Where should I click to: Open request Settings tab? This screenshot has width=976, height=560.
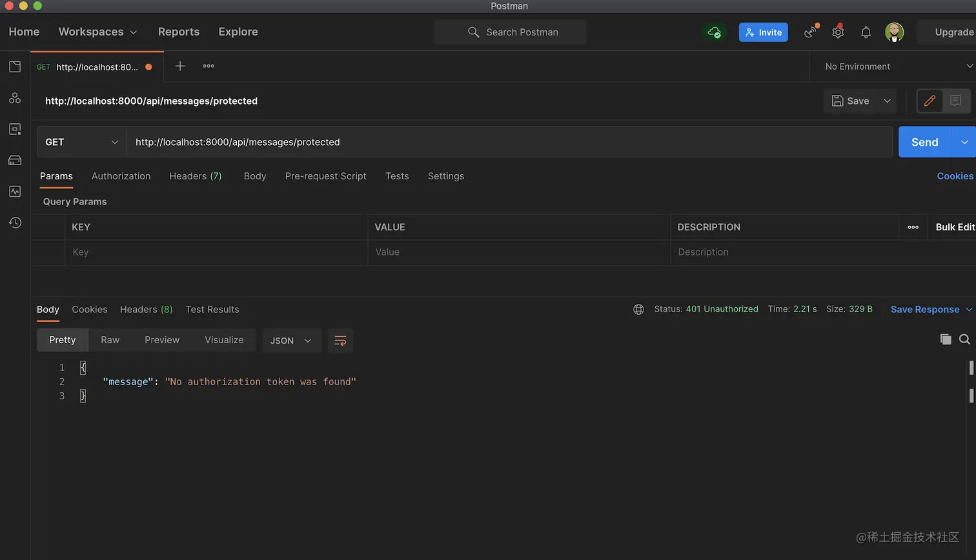pyautogui.click(x=446, y=176)
